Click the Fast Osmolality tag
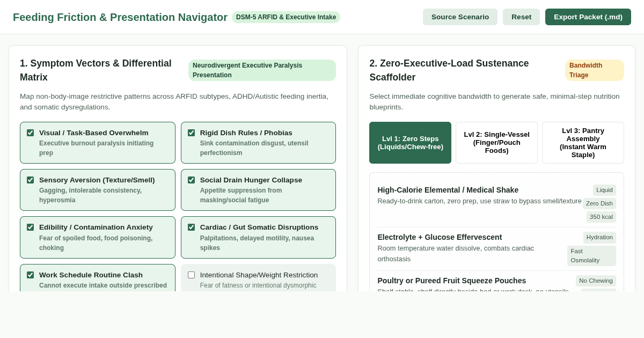This screenshot has height=338, width=644. [x=591, y=256]
